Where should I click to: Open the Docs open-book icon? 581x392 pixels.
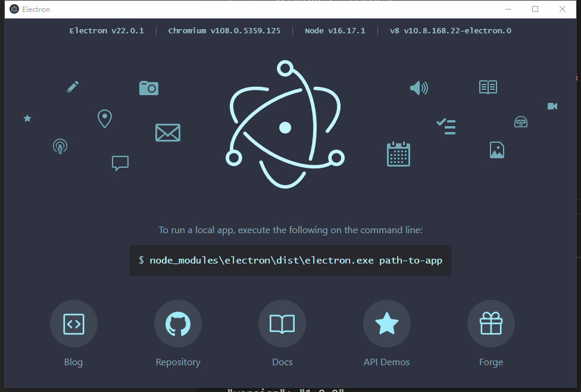pos(282,324)
